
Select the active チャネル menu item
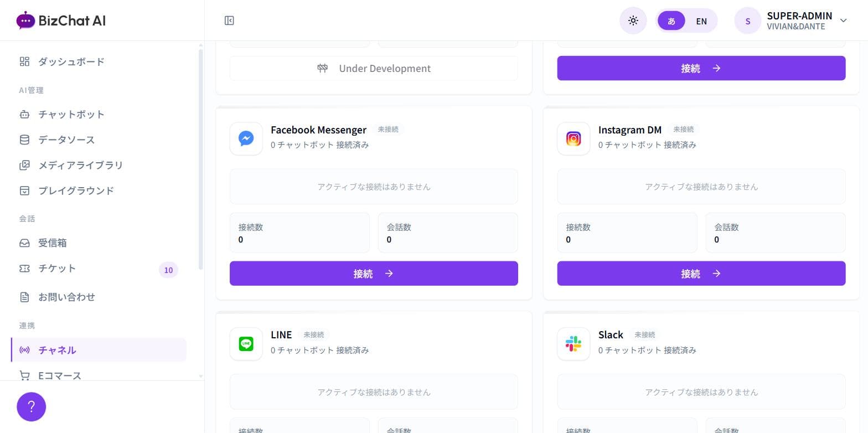99,350
